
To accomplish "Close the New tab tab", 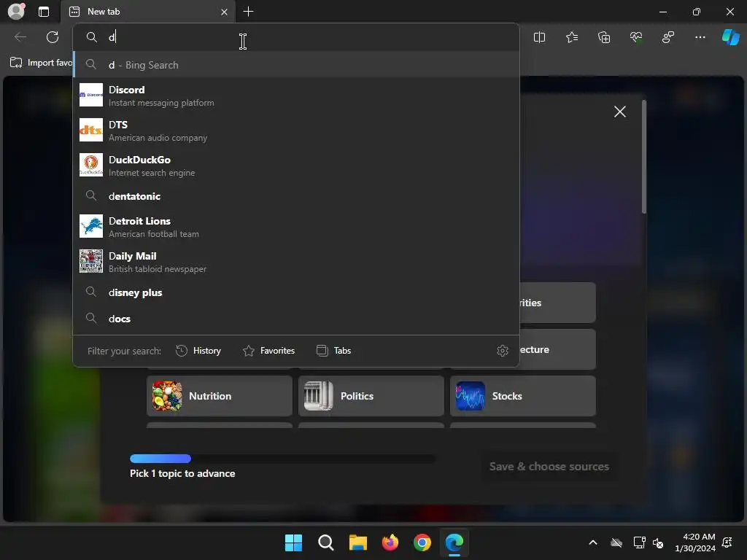I will (224, 12).
